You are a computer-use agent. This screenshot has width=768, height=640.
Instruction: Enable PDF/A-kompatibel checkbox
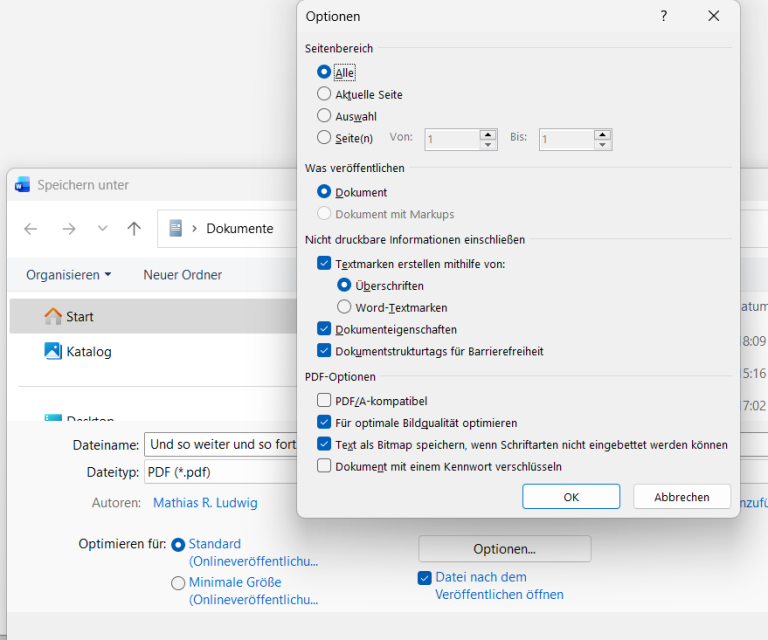(324, 401)
